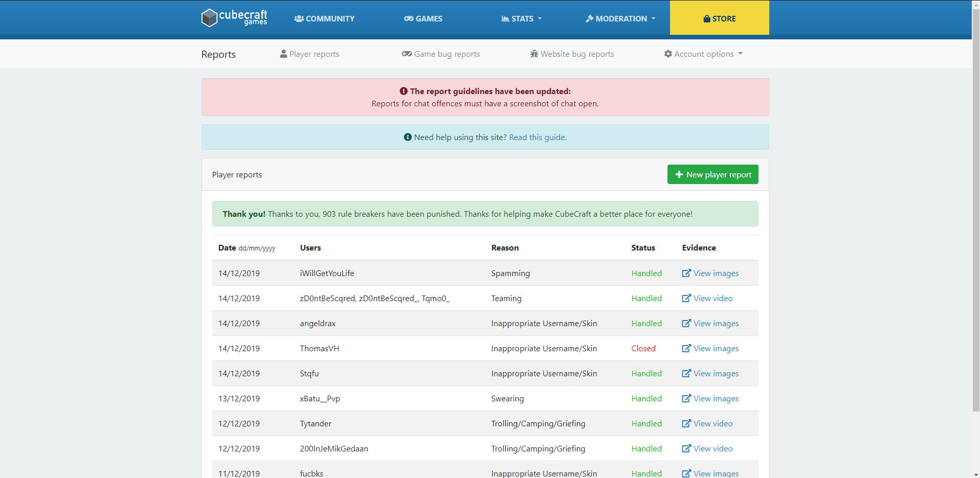Image resolution: width=980 pixels, height=478 pixels.
Task: View video for Tytander griefing report
Action: point(707,423)
